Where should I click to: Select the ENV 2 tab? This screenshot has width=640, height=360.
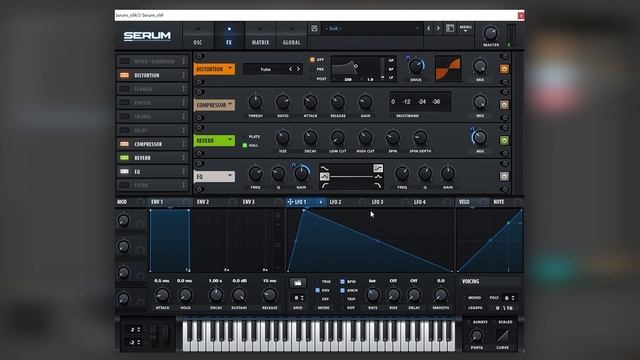[203, 202]
